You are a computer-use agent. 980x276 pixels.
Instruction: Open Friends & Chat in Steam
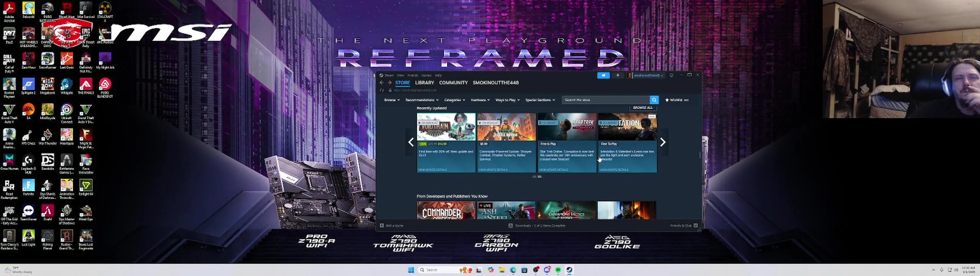684,226
